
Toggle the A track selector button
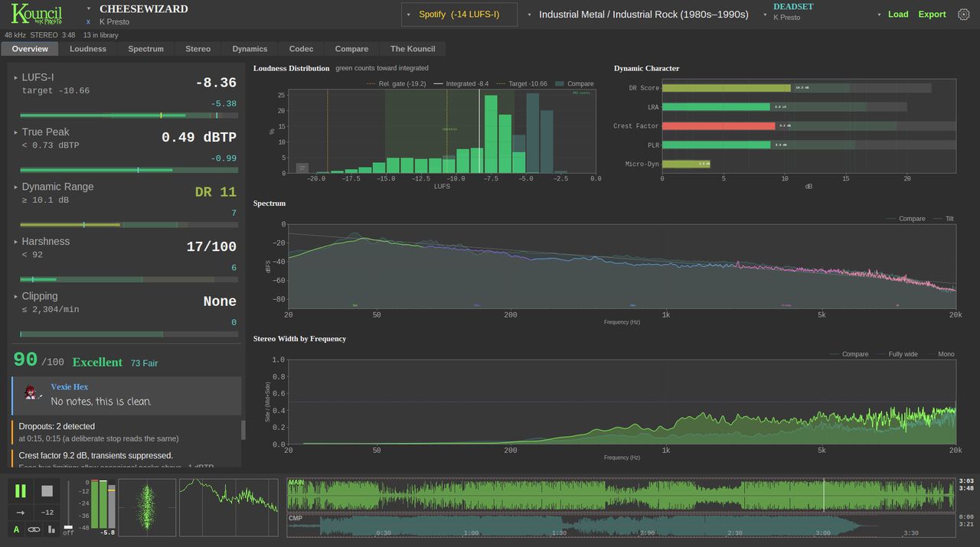16,529
